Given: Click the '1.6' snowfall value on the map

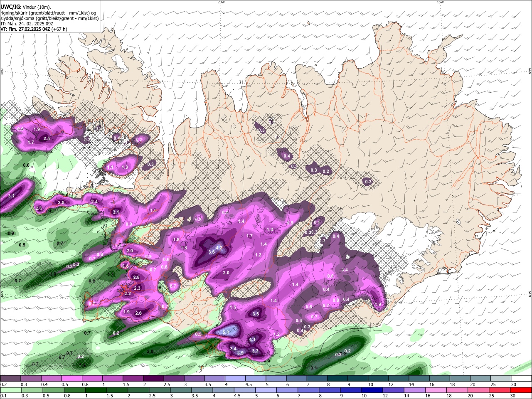Looking at the screenshot, I should tap(153, 210).
